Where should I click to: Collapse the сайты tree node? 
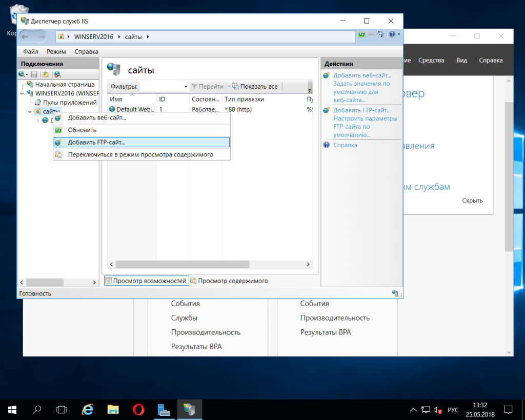tap(29, 112)
